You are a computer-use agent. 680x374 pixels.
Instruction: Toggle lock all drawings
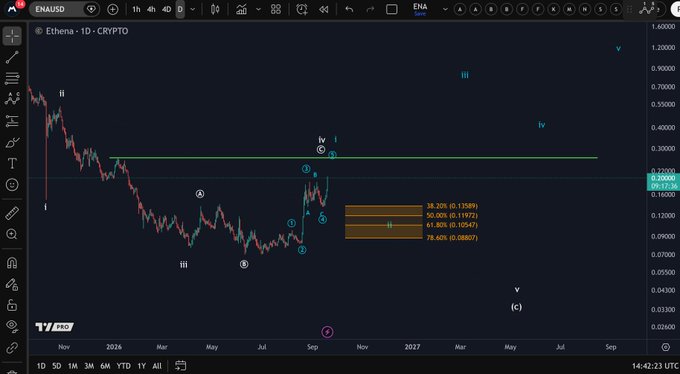12,305
